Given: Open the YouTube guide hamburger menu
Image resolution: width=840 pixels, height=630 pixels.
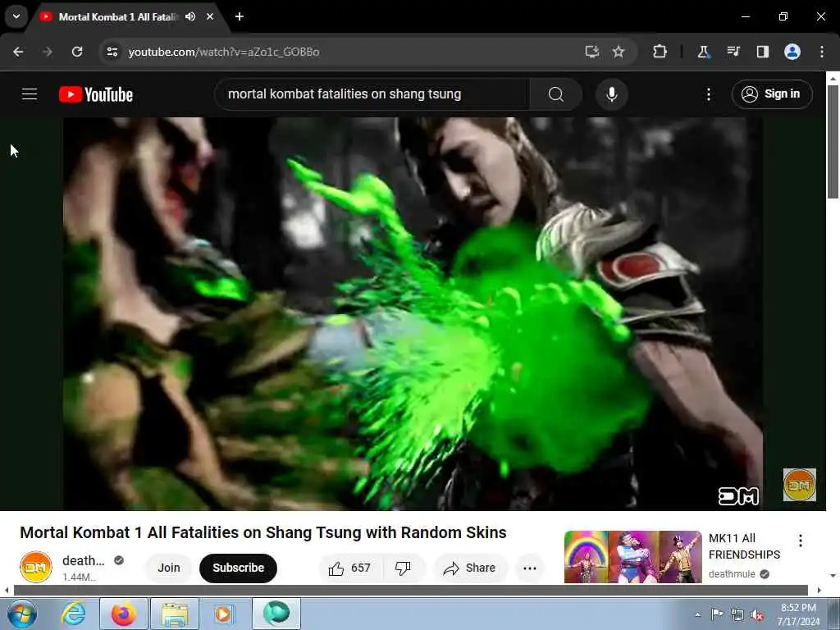Looking at the screenshot, I should click(30, 94).
